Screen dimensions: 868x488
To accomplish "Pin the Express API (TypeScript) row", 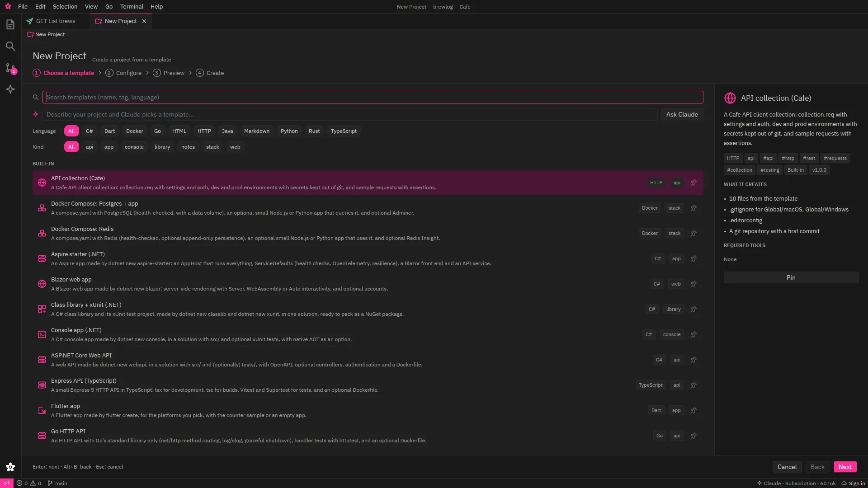I will point(693,385).
